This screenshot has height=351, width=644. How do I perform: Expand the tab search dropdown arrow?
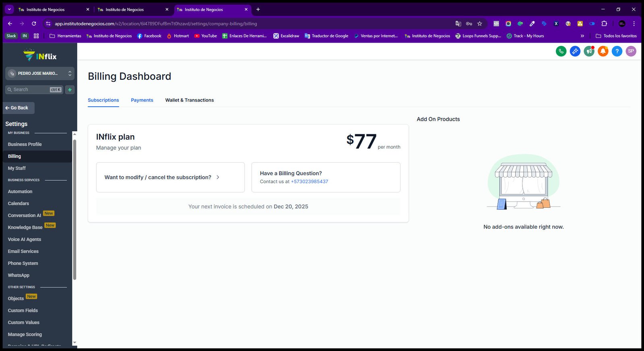pyautogui.click(x=9, y=9)
